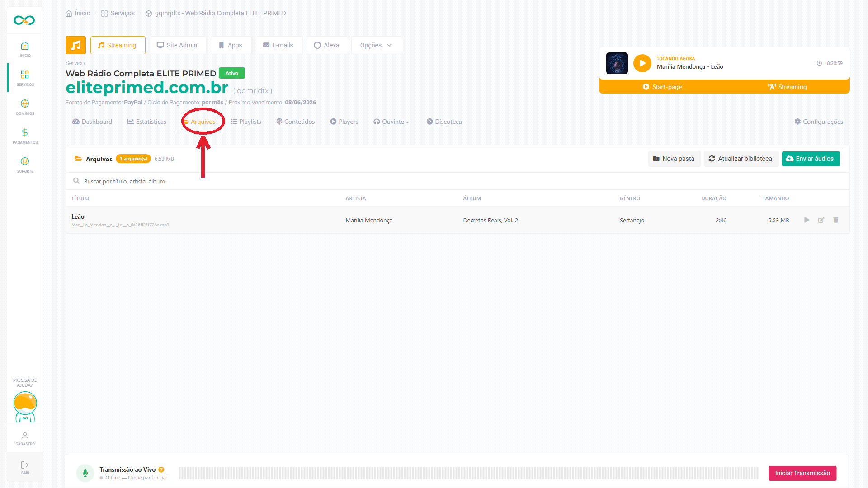This screenshot has width=868, height=488.
Task: Click the Gênero column header
Action: click(630, 198)
